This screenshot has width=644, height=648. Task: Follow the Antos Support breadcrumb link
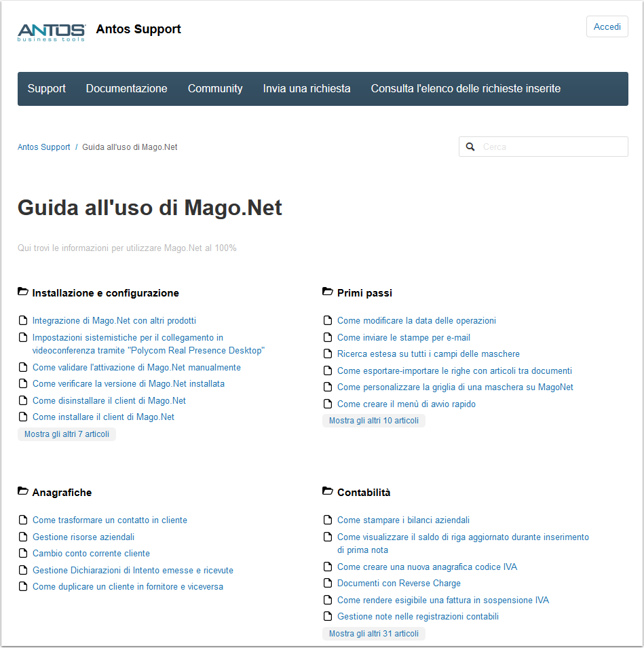pyautogui.click(x=44, y=147)
